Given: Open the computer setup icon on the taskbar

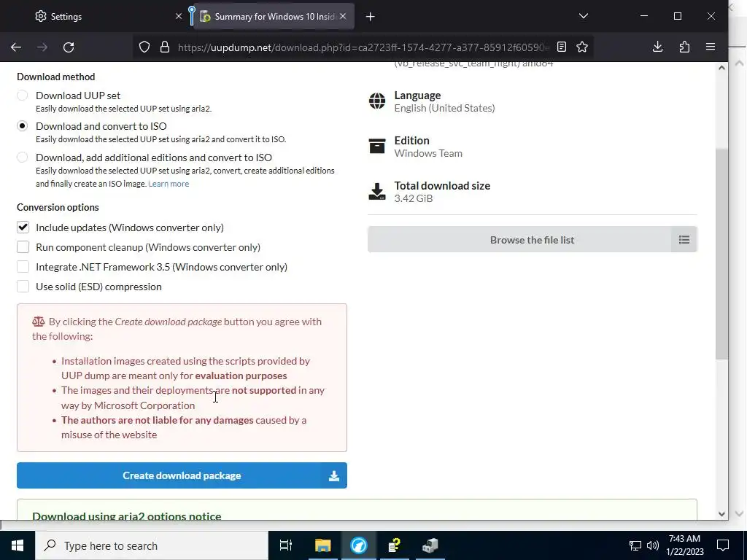Looking at the screenshot, I should 430,545.
